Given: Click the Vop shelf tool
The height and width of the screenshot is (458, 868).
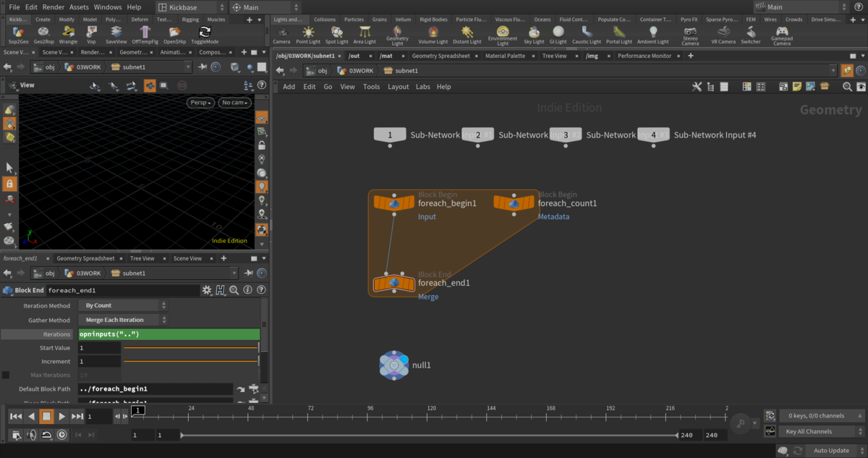Looking at the screenshot, I should pos(91,35).
